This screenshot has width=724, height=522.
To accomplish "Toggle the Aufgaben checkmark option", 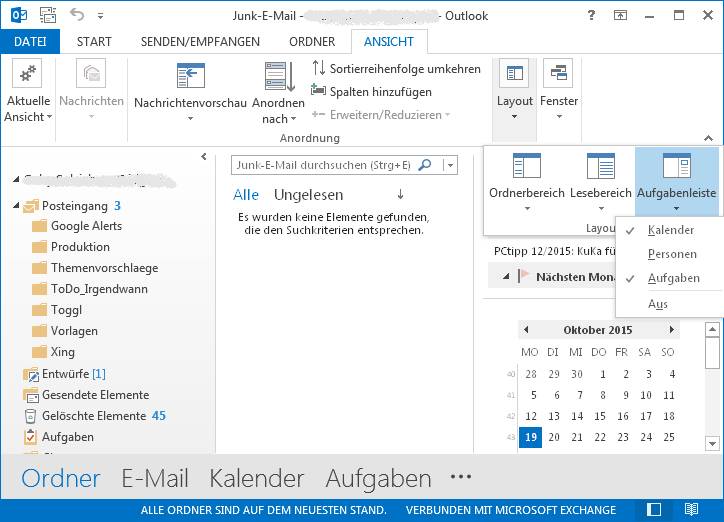I will (673, 278).
